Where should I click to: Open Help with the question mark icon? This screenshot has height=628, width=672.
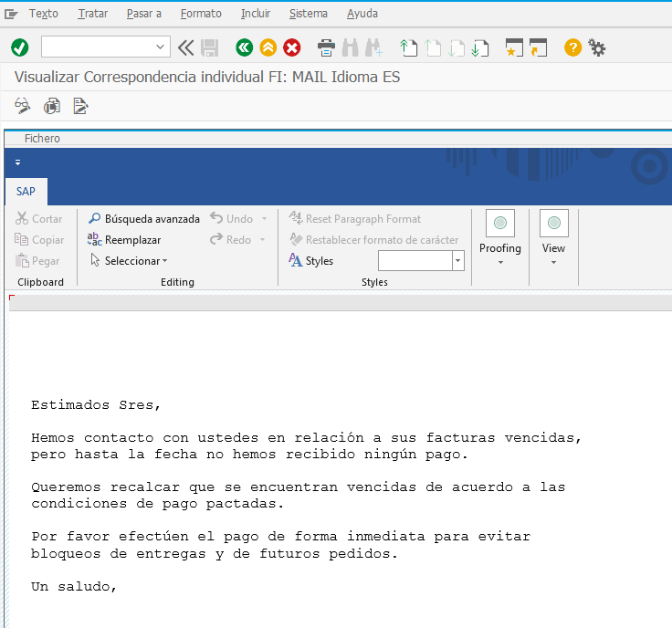tap(572, 47)
